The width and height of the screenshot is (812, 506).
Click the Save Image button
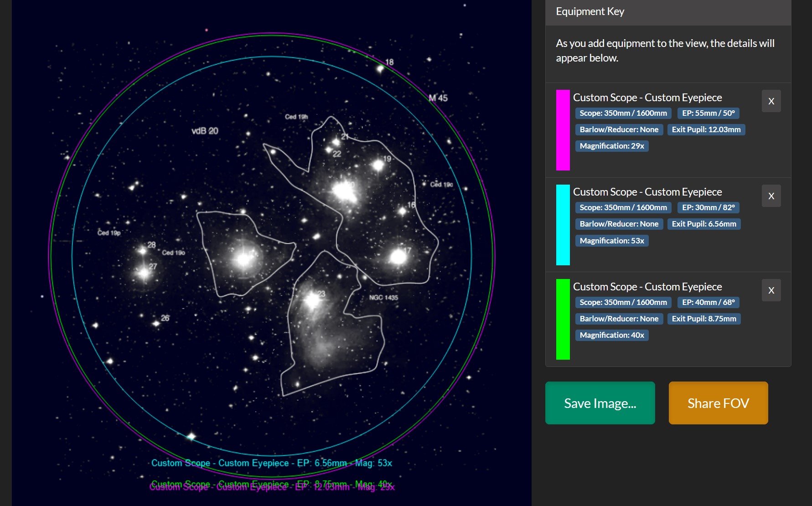click(x=600, y=403)
